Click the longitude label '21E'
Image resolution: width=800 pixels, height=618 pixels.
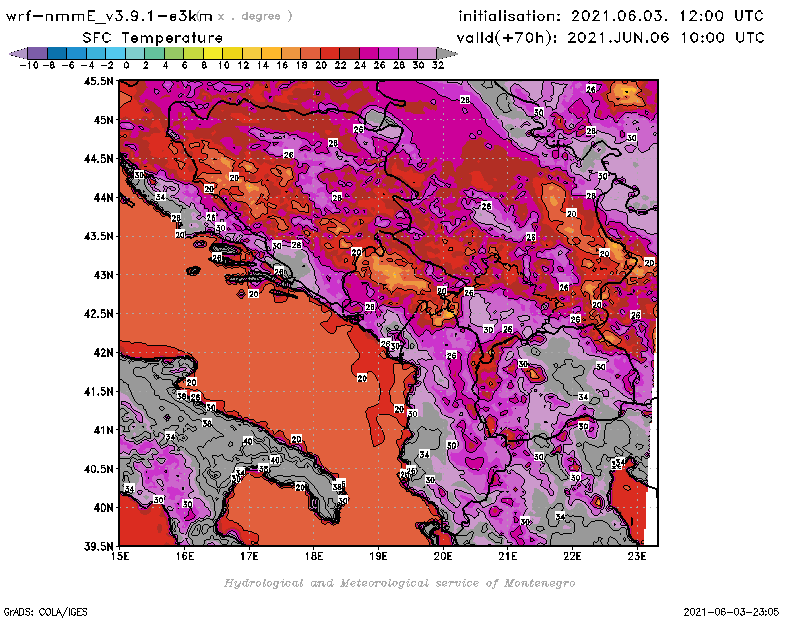pyautogui.click(x=508, y=556)
